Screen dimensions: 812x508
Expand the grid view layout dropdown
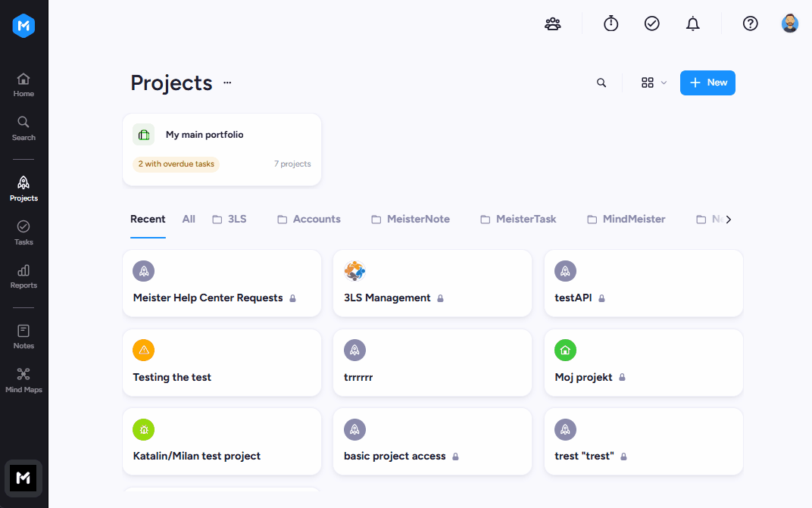pos(654,83)
